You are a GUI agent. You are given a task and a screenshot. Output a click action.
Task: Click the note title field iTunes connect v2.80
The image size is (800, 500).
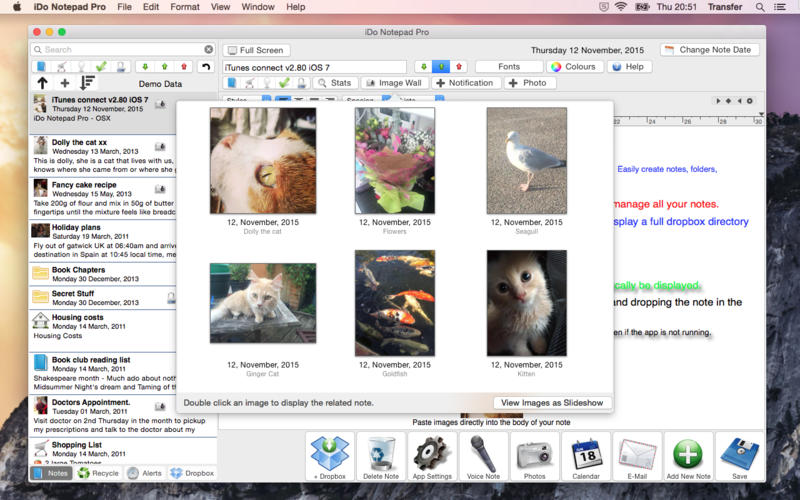coord(314,67)
